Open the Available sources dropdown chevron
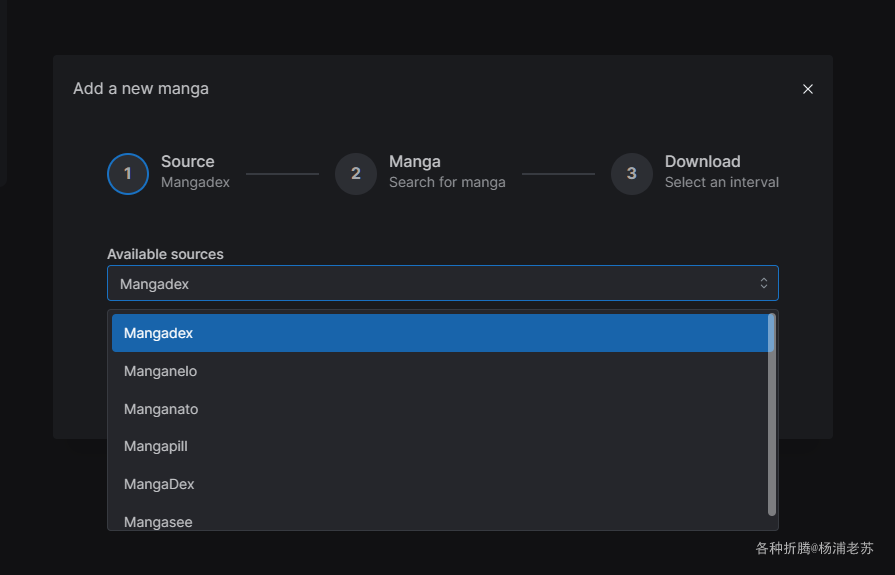 (764, 284)
